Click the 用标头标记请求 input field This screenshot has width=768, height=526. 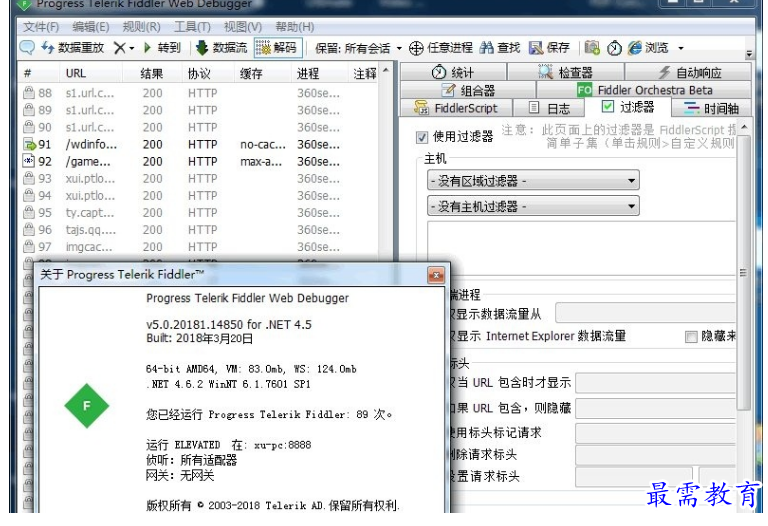click(x=656, y=433)
